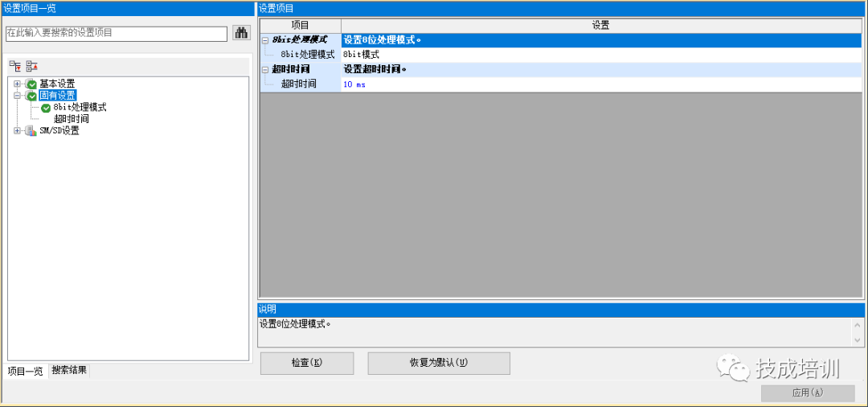
Task: Click the green check icon beside 固有设置
Action: coord(32,97)
